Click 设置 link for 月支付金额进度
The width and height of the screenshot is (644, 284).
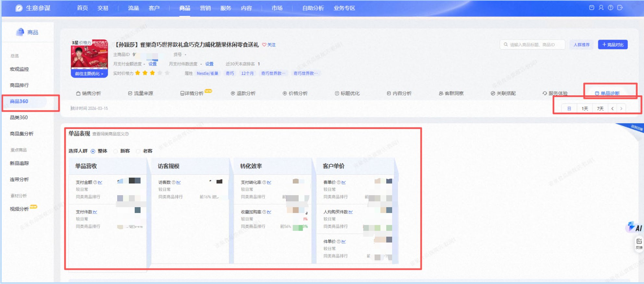point(153,64)
